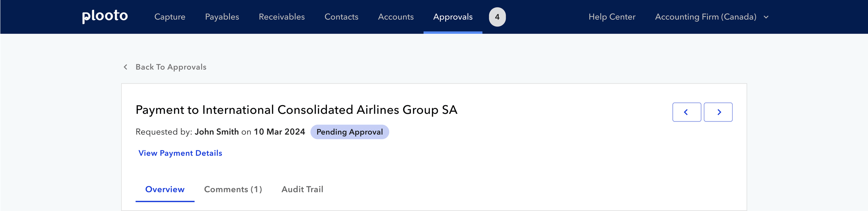Viewport: 868px width, 211px height.
Task: Open the Audit Trail tab
Action: point(302,189)
